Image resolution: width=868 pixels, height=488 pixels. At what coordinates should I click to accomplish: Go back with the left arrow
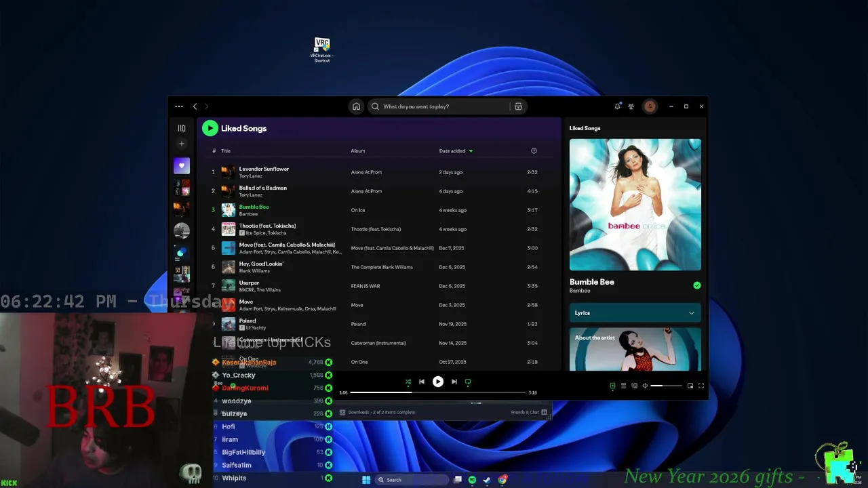(195, 106)
